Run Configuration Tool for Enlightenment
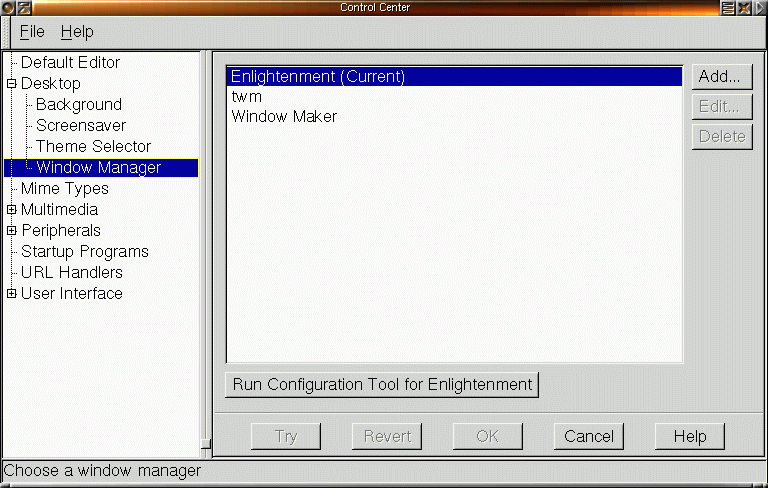Screen dimensions: 768x488 [382, 385]
